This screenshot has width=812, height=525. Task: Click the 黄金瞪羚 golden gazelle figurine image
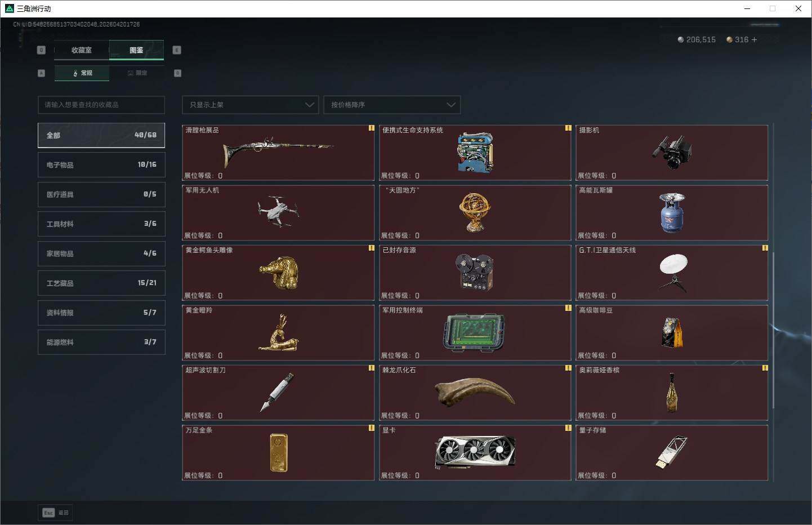click(x=278, y=333)
